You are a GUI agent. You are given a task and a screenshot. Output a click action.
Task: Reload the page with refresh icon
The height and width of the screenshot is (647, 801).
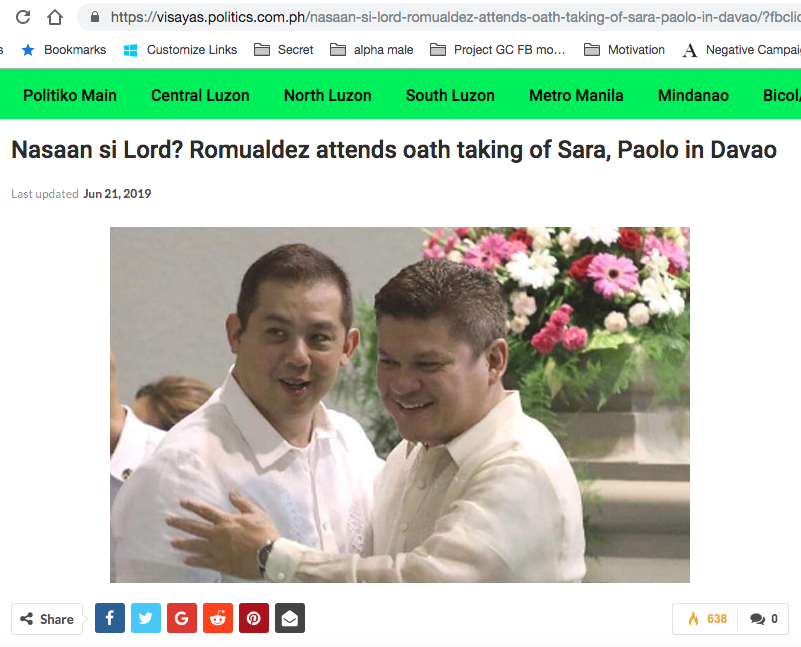[23, 17]
